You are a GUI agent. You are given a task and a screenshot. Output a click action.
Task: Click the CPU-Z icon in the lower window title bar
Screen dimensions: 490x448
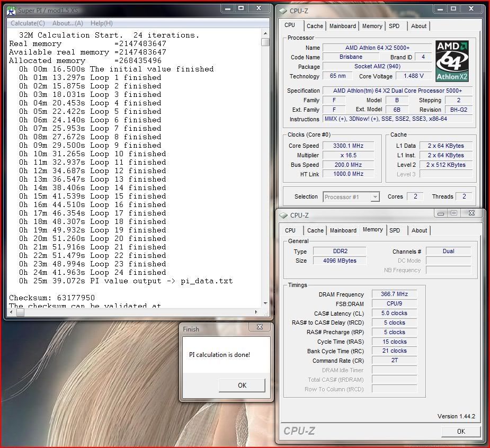pos(283,215)
